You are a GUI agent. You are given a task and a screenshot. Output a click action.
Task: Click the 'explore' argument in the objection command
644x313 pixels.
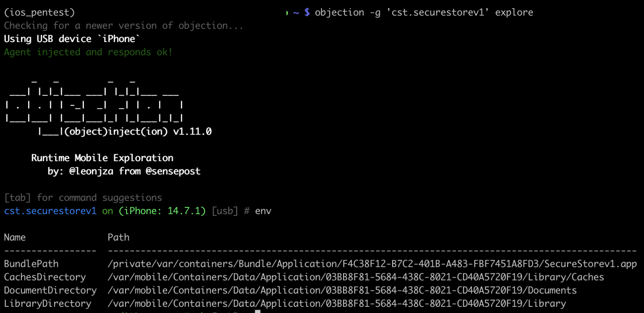coord(514,13)
